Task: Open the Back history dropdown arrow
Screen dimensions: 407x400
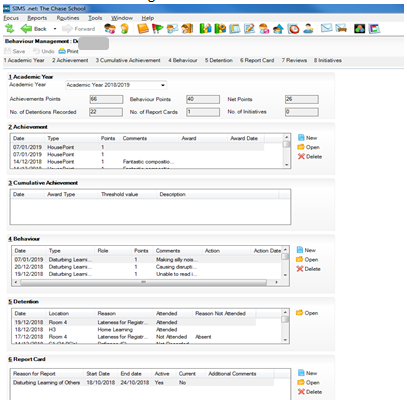Action: tap(55, 29)
